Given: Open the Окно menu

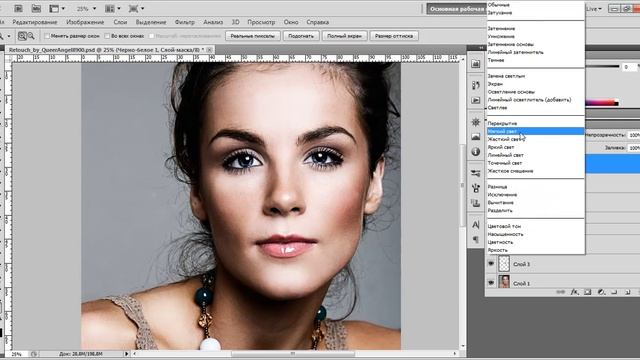Looking at the screenshot, I should (291, 22).
